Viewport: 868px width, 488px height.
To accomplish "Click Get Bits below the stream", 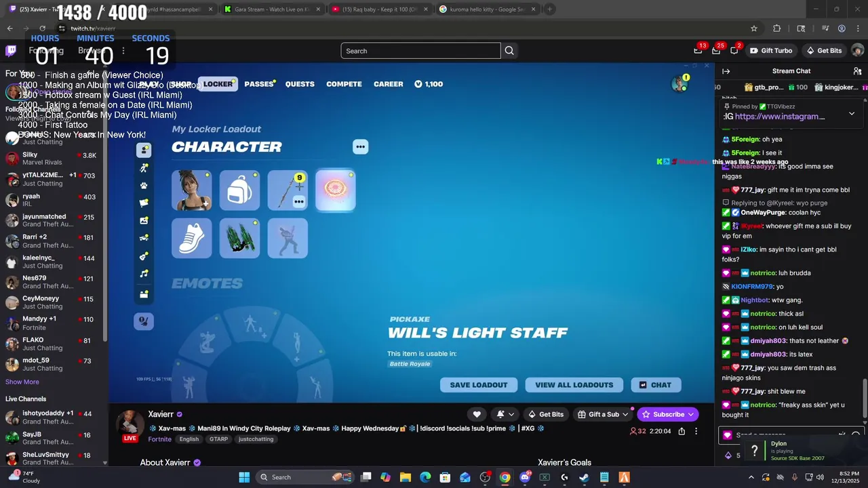I will pyautogui.click(x=546, y=414).
